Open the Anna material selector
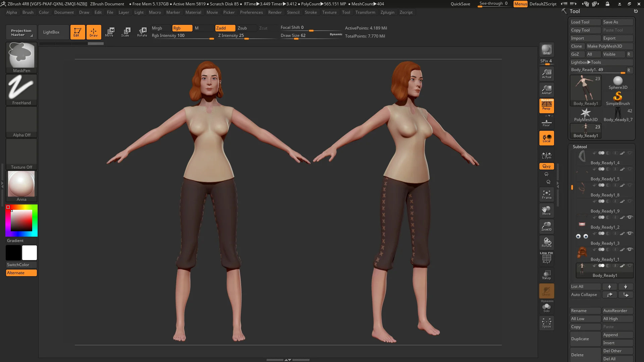Screen dimensions: 644x362 click(x=21, y=186)
